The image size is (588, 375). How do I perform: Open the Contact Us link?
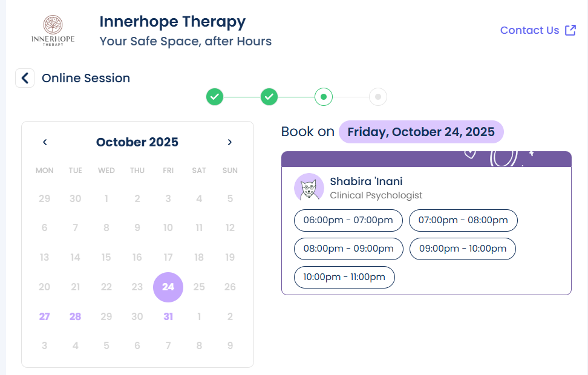(x=530, y=30)
